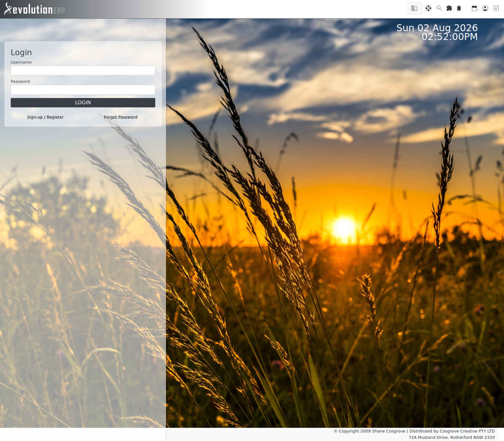The width and height of the screenshot is (504, 441).
Task: Focus the Password input field
Action: (x=83, y=90)
